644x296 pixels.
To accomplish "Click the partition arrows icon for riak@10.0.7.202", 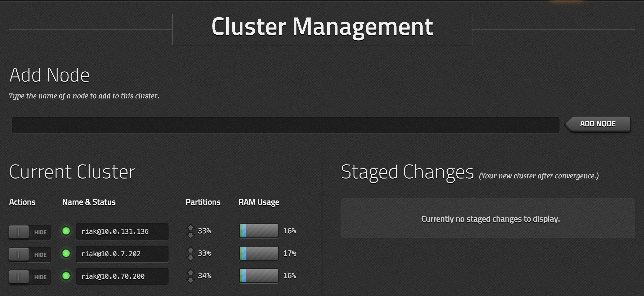I will (190, 254).
